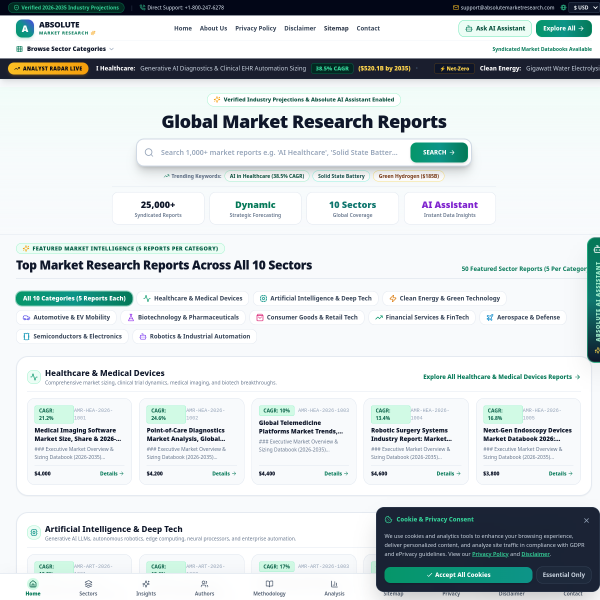Click the Analyst Radar Live badge
Viewport: 600px width, 600px height.
click(x=48, y=68)
